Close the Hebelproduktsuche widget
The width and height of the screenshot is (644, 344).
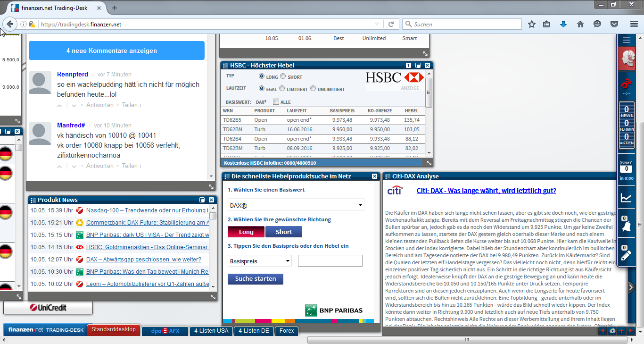[374, 176]
